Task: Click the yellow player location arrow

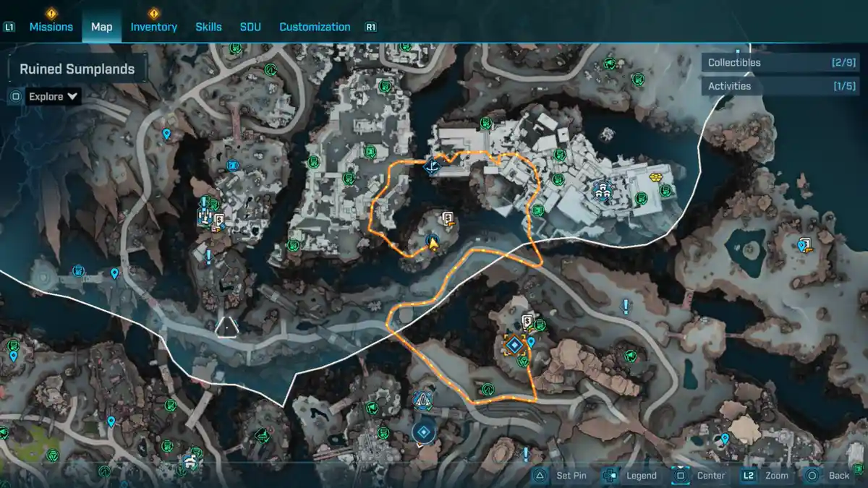Action: (x=433, y=242)
